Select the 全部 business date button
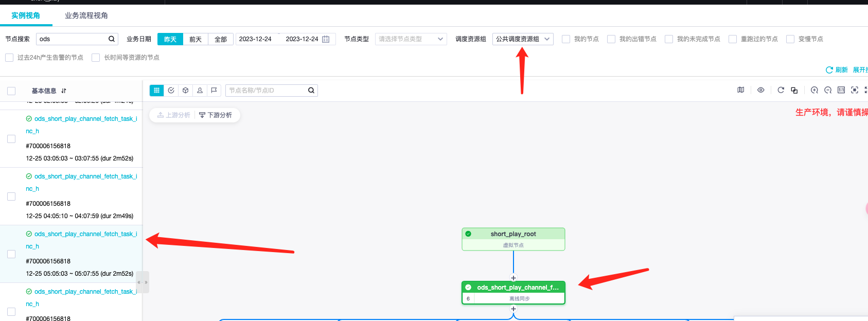The image size is (868, 321). point(221,39)
